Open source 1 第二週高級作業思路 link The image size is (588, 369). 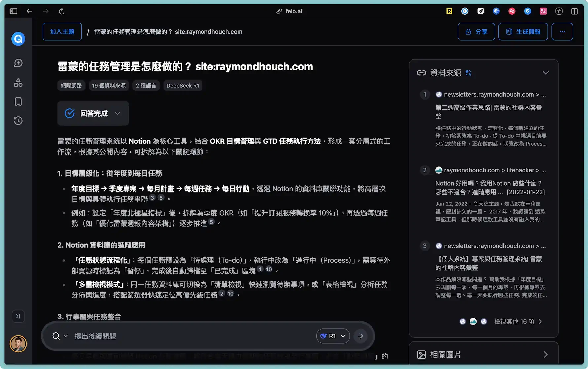point(489,112)
